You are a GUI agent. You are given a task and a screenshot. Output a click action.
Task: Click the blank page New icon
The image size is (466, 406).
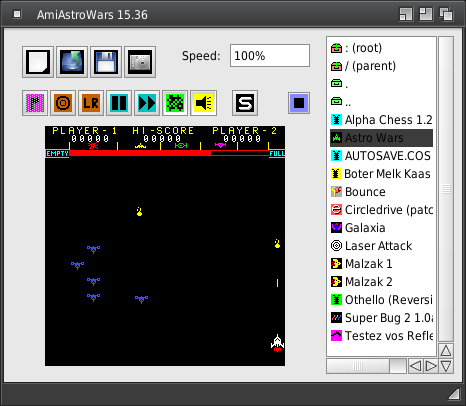[x=38, y=62]
